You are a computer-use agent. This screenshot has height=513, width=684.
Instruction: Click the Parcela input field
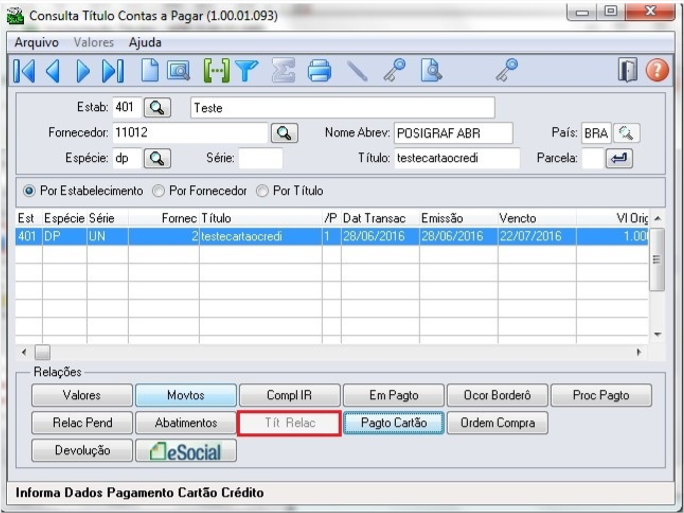(x=593, y=158)
